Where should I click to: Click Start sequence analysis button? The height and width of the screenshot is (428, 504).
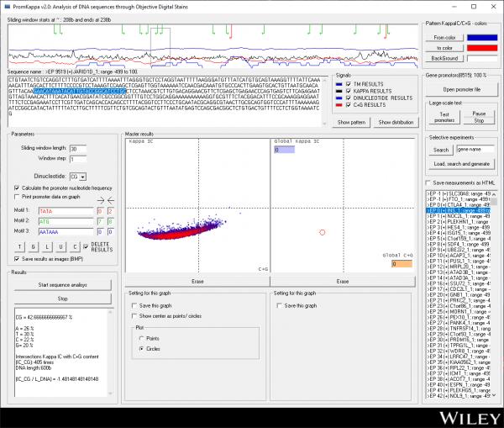pyautogui.click(x=62, y=285)
